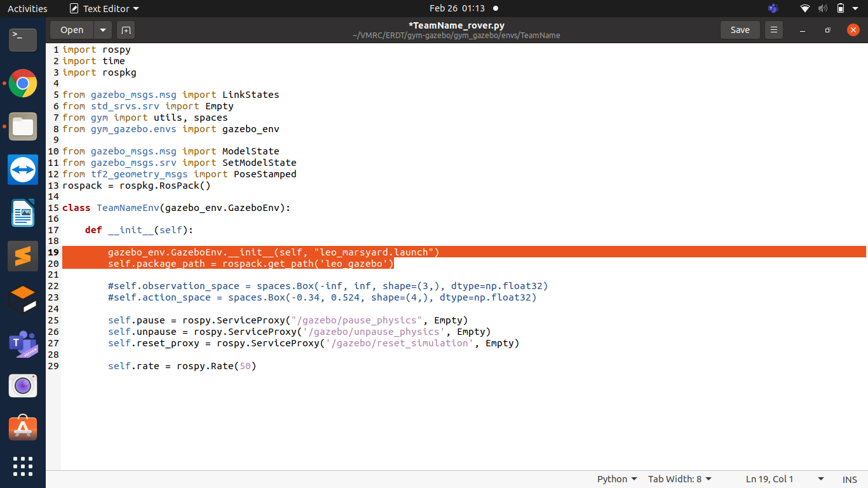Click the volume speaker icon
Screen dimensions: 868x488
pyautogui.click(x=823, y=8)
